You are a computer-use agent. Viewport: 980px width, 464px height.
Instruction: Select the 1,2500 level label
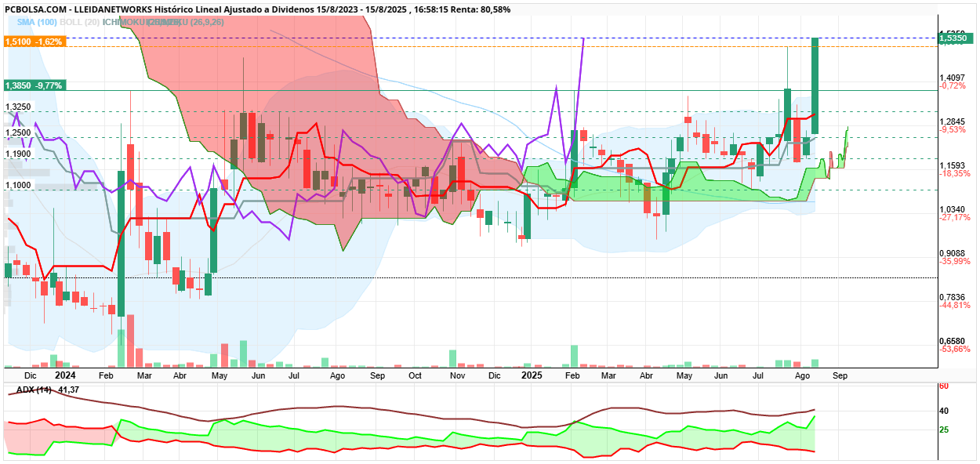18,132
